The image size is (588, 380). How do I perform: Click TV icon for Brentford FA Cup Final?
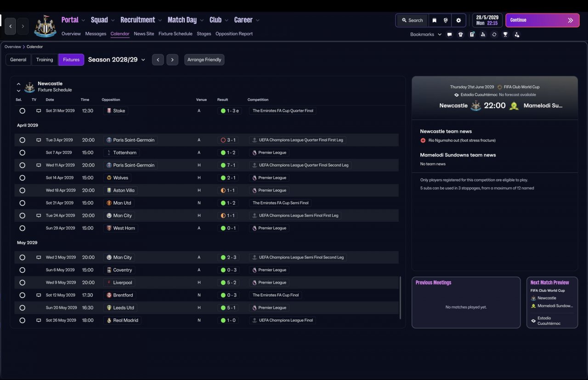[x=39, y=295]
